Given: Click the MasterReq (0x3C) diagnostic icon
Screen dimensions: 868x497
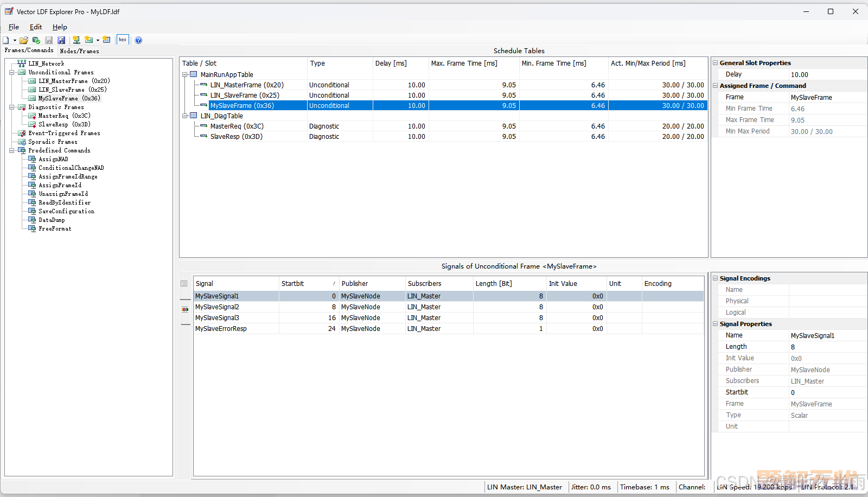Looking at the screenshot, I should 32,116.
